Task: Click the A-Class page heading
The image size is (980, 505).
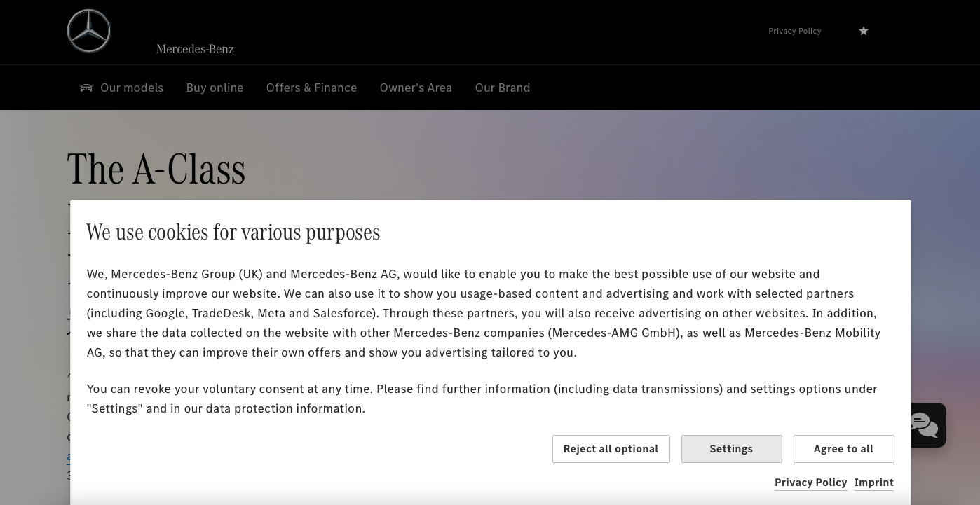Action: 156,170
